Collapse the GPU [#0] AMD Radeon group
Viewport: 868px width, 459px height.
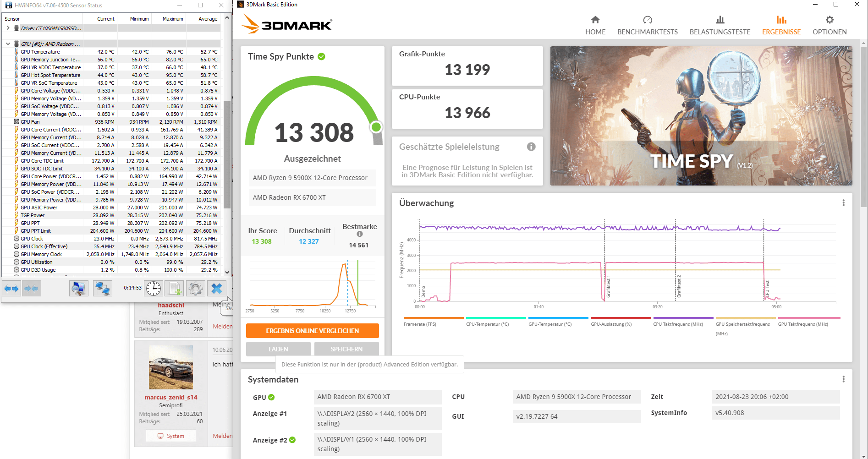pos(8,44)
